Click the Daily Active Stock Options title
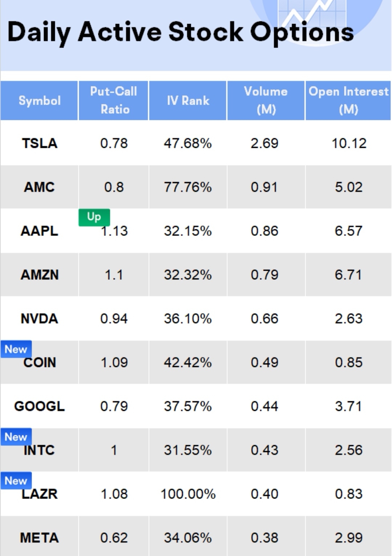Image resolution: width=392 pixels, height=556 pixels. coord(180,32)
